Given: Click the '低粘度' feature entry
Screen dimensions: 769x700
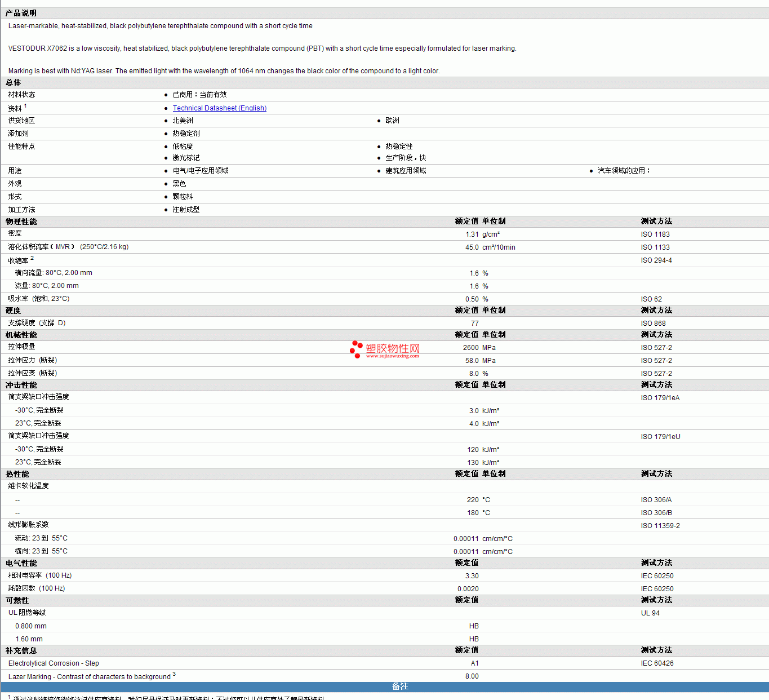Looking at the screenshot, I should tap(183, 147).
